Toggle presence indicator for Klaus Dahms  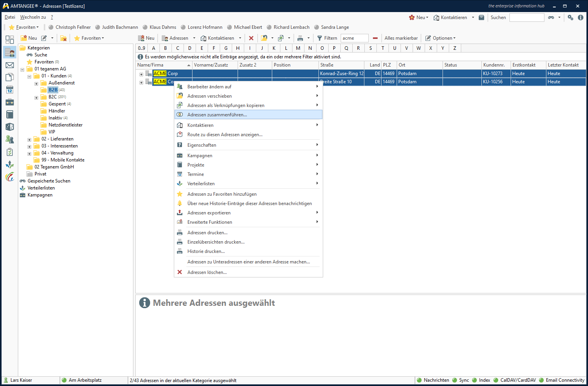(x=145, y=27)
